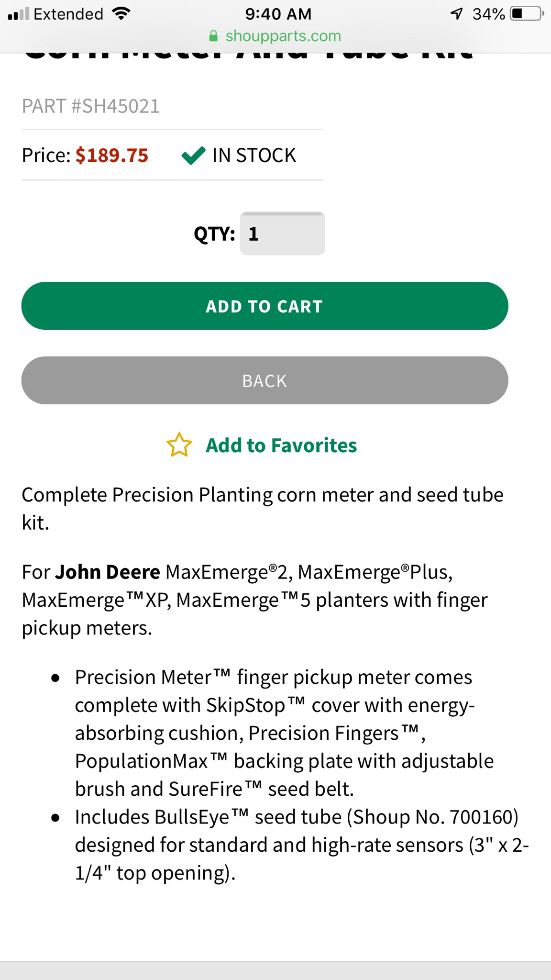
Task: Tap the $189.75 price text
Action: (112, 156)
